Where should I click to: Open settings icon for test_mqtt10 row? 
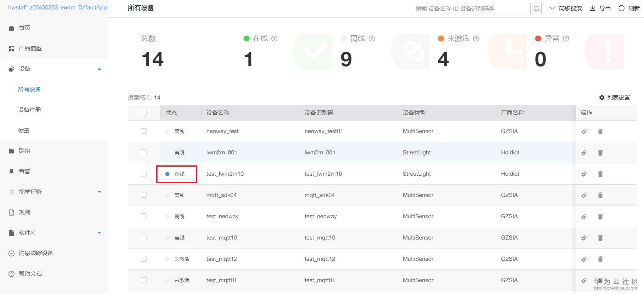tap(584, 238)
